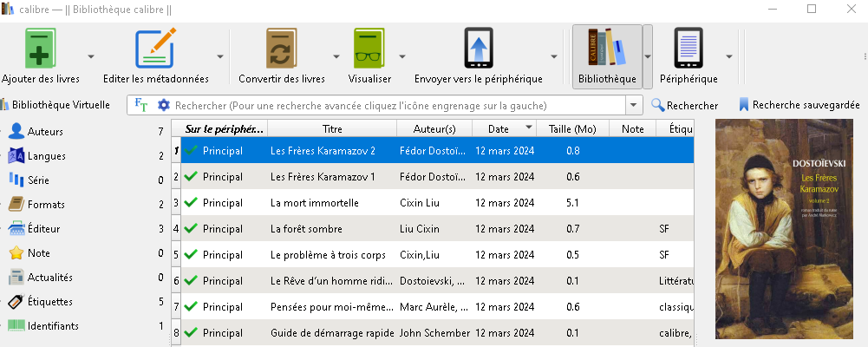Switch to the Périphérique view
The image size is (868, 347).
pos(689,49)
